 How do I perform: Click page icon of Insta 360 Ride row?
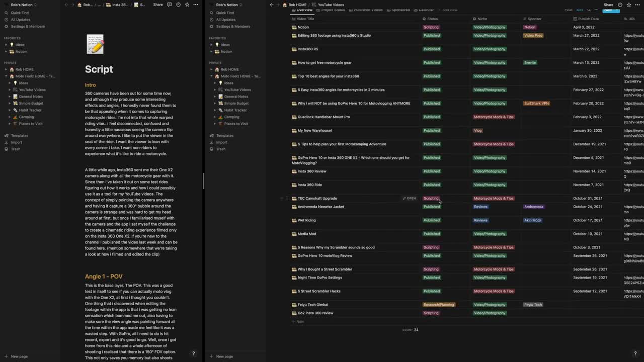click(294, 185)
